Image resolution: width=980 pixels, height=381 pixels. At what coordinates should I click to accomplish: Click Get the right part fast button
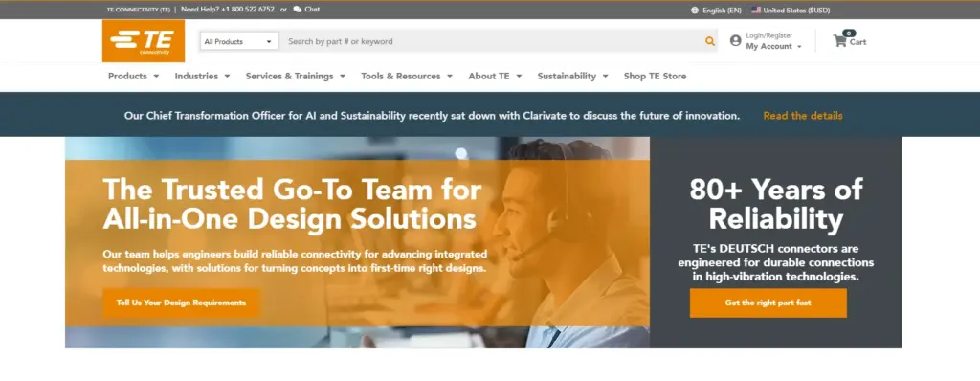768,303
